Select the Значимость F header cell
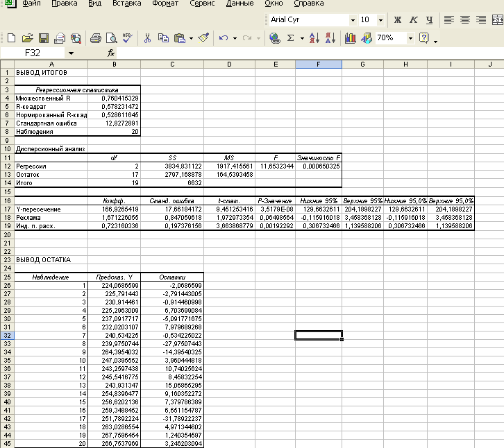504x448 pixels. 319,157
